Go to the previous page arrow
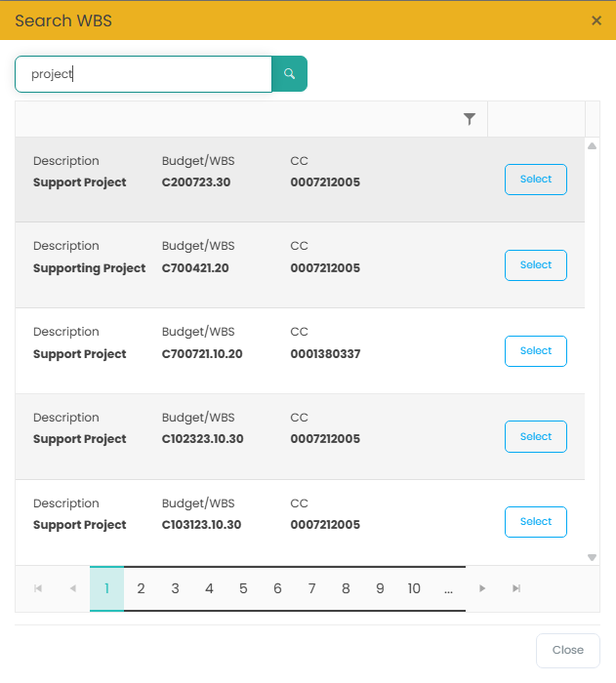 point(72,588)
